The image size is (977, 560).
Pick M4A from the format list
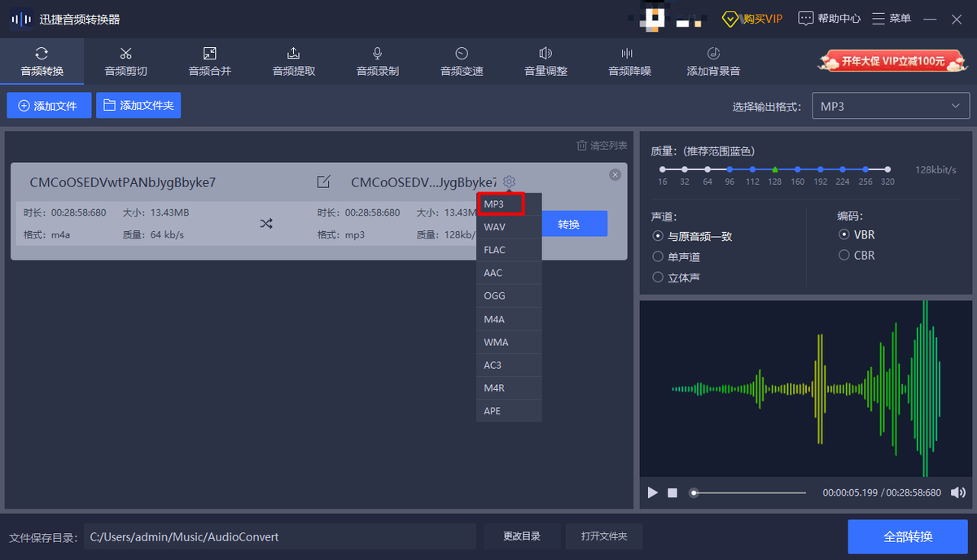pos(509,319)
